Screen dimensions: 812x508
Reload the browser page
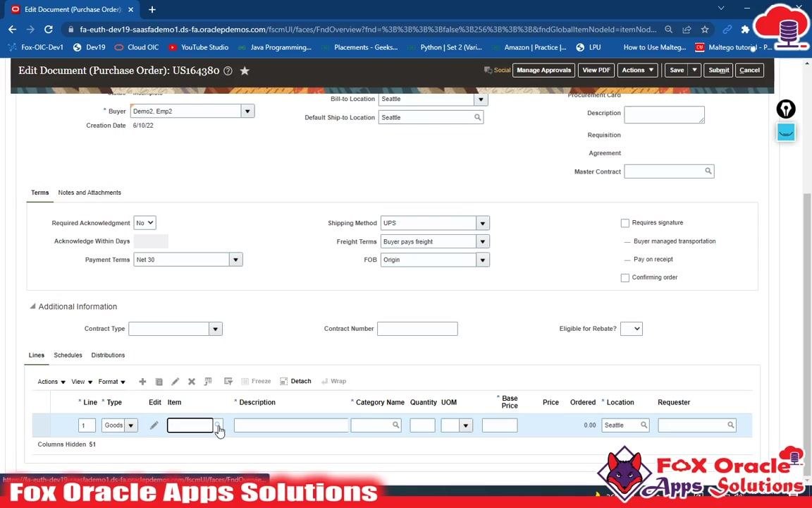coord(48,30)
